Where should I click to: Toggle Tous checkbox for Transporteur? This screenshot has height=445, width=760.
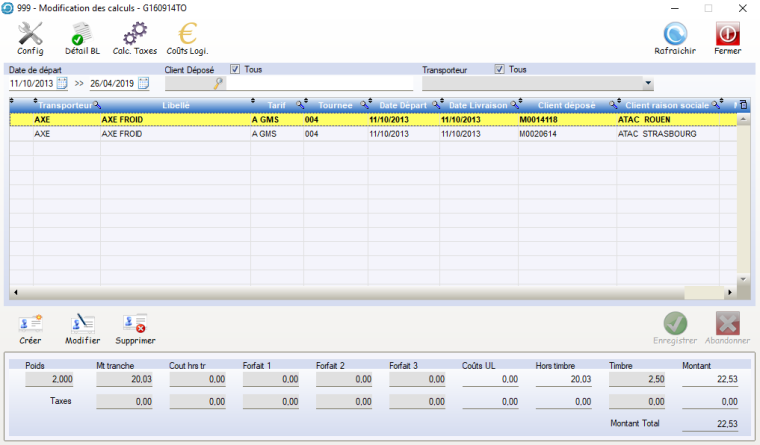500,70
